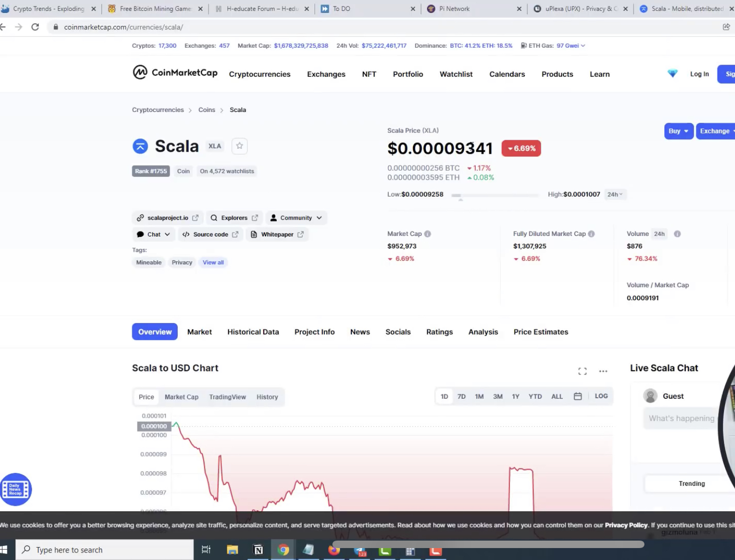
Task: Change the 24h low/high period dropdown
Action: [615, 195]
